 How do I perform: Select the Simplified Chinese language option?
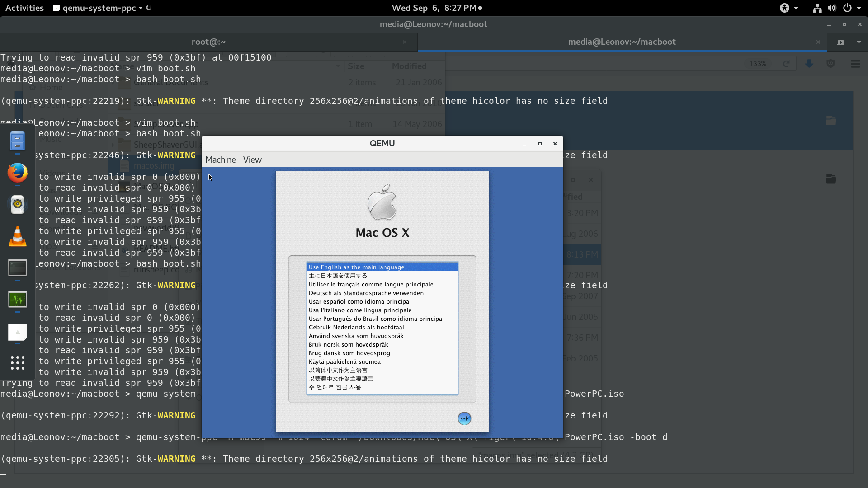tap(382, 370)
